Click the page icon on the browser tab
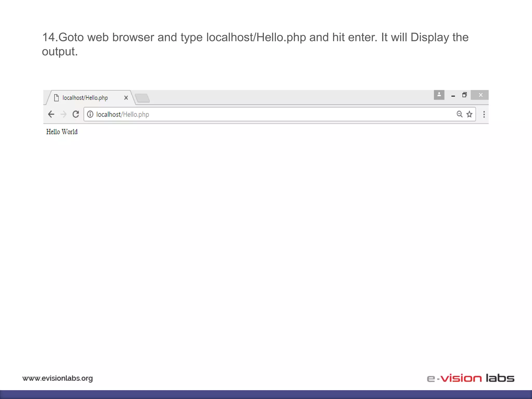532x399 pixels. pos(56,98)
